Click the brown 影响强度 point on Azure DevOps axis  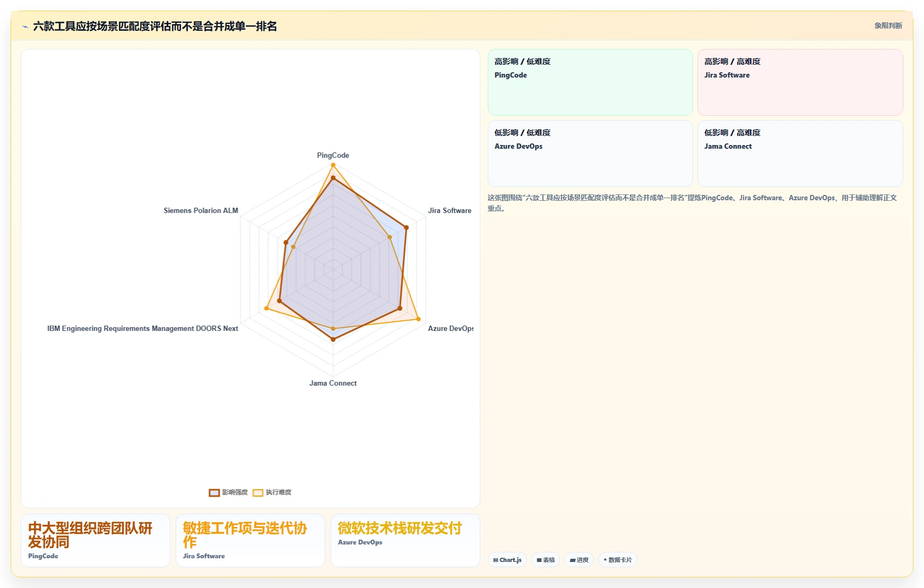[x=400, y=308]
